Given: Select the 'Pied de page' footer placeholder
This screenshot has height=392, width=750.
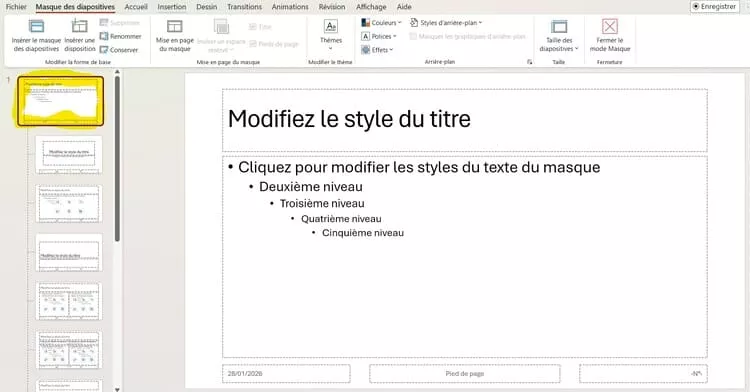Looking at the screenshot, I should click(464, 374).
